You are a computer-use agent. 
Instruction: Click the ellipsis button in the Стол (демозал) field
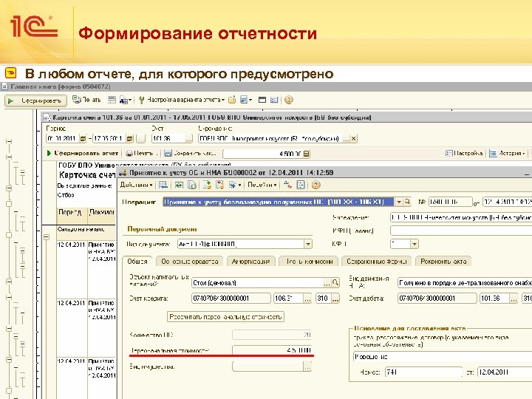pyautogui.click(x=327, y=282)
